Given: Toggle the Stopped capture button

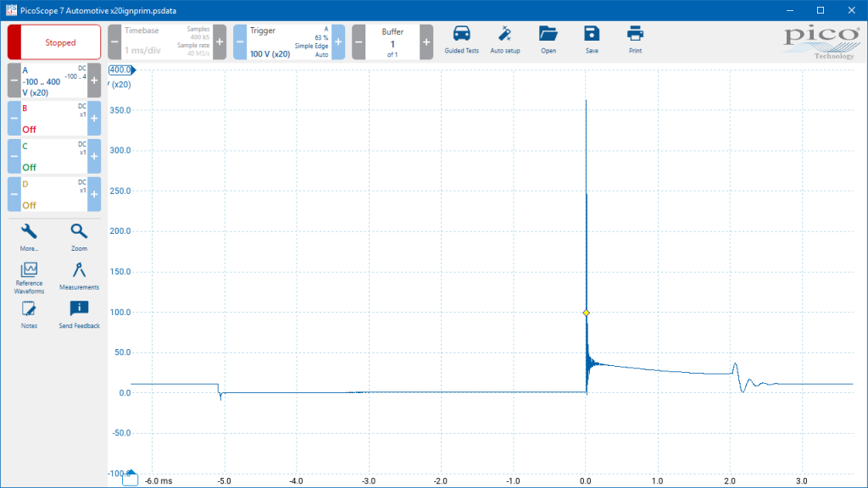Looking at the screenshot, I should (x=54, y=42).
